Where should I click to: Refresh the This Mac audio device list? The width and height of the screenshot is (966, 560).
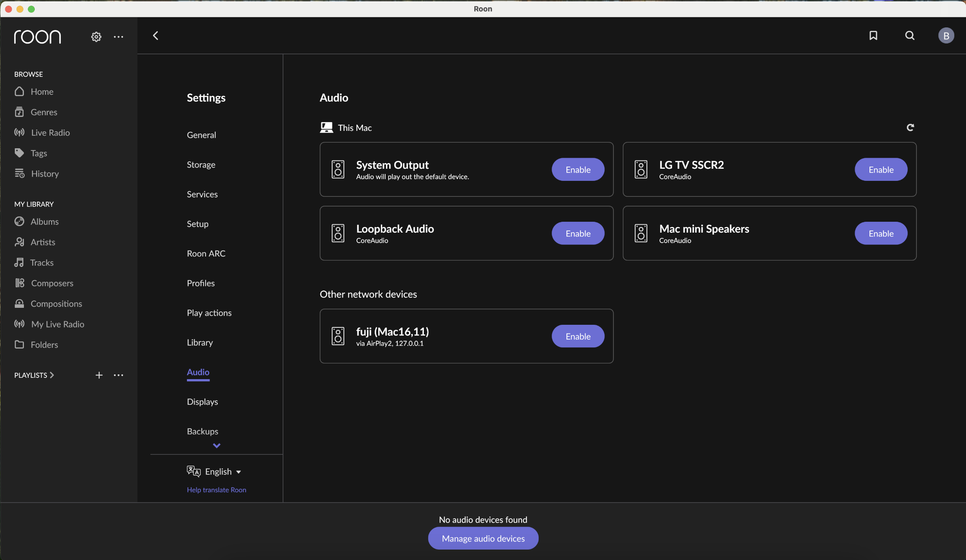(910, 127)
